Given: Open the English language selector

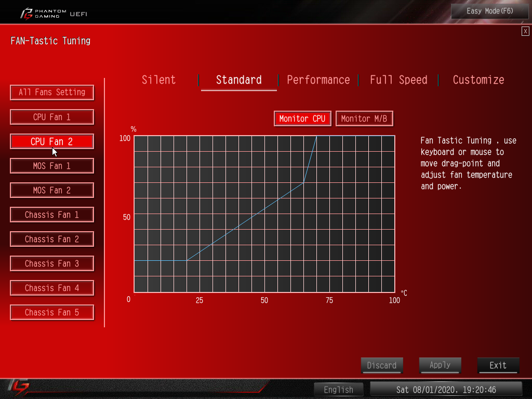Looking at the screenshot, I should pos(339,390).
